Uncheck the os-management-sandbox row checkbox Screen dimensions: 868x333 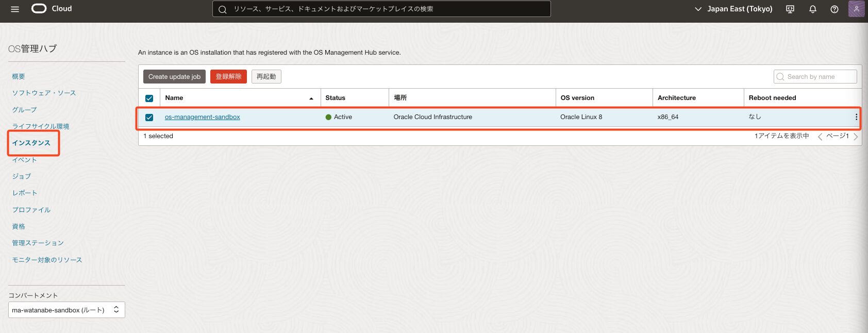point(149,118)
